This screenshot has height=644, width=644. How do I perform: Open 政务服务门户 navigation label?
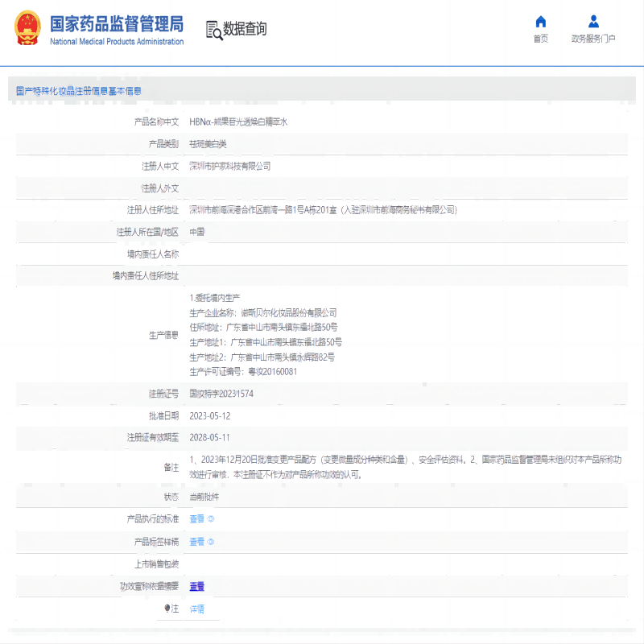[593, 39]
